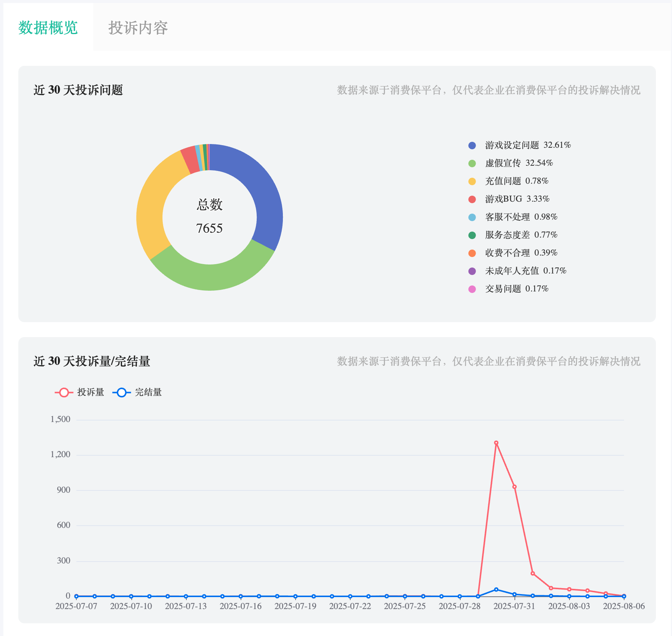Click the light blue 客服不处理 legend dot

[472, 217]
